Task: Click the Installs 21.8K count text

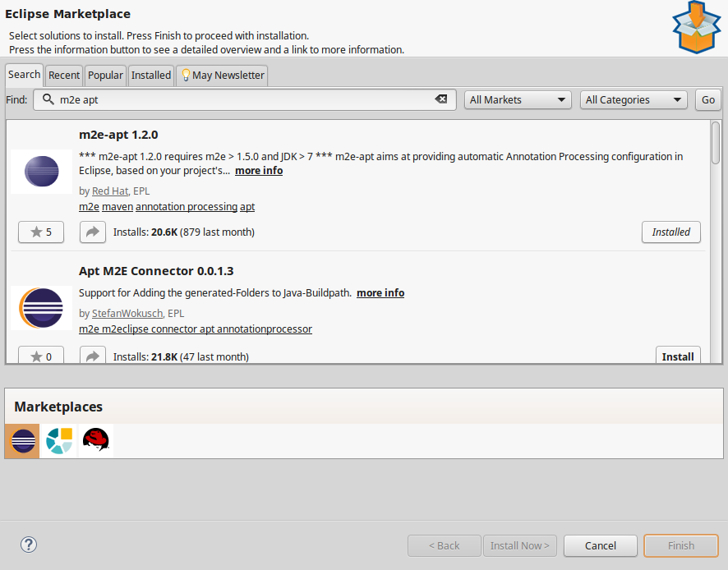Action: (x=181, y=356)
